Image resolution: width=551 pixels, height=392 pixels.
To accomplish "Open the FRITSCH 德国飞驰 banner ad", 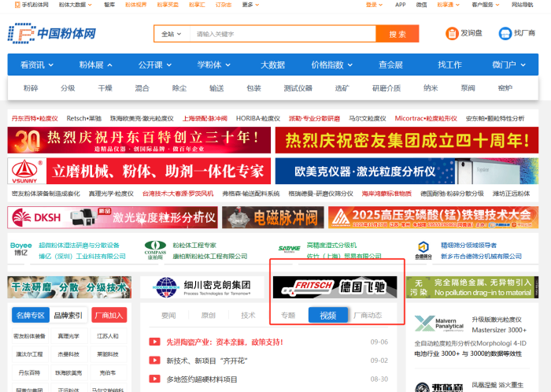I will (x=338, y=287).
